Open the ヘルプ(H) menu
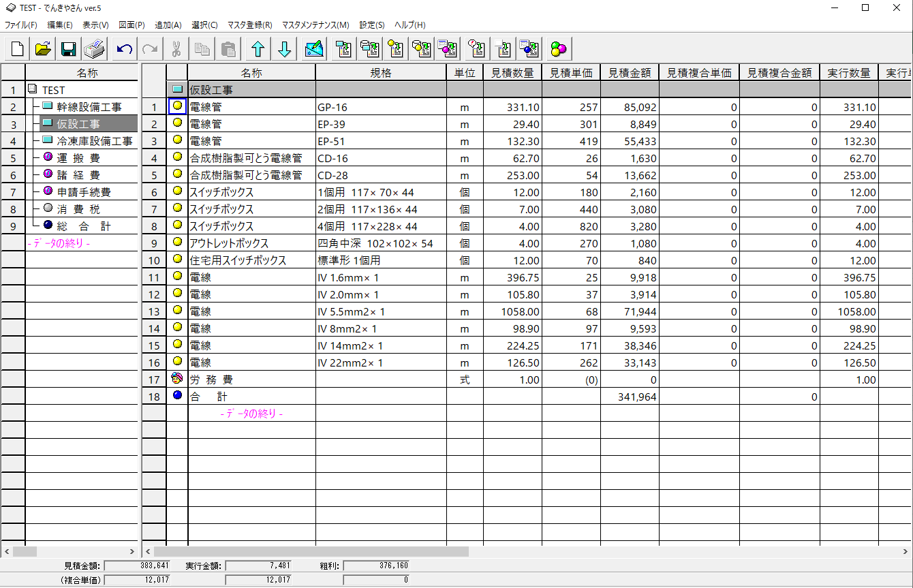 (x=410, y=25)
